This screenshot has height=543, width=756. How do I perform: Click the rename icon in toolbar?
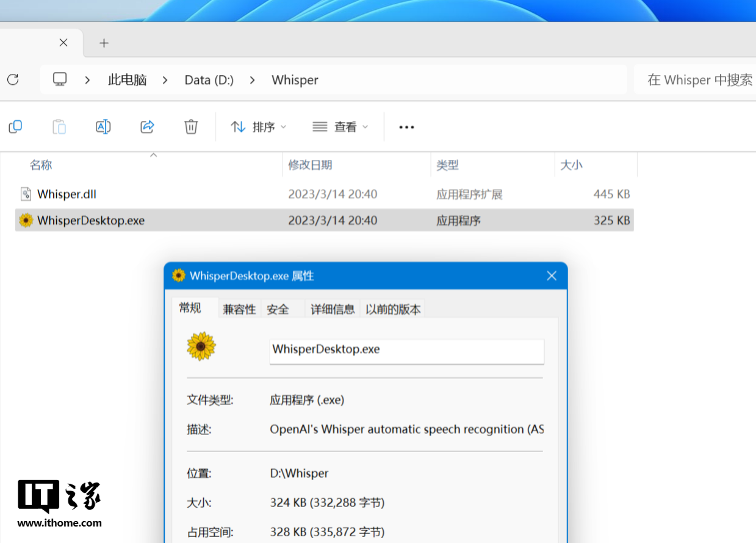tap(103, 127)
